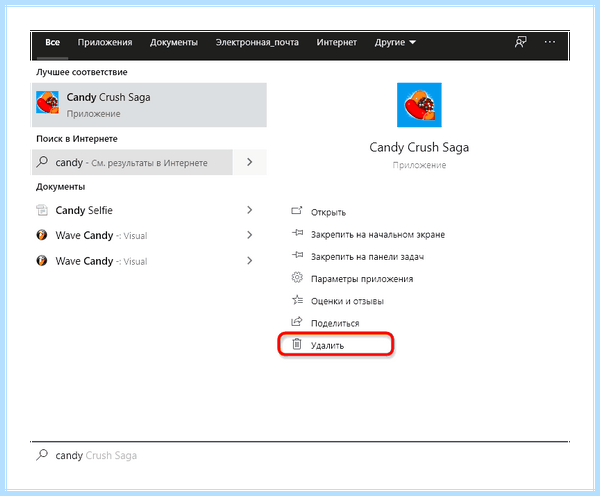Click the open-window icon beside Открыть
The height and width of the screenshot is (496, 600).
(x=297, y=210)
